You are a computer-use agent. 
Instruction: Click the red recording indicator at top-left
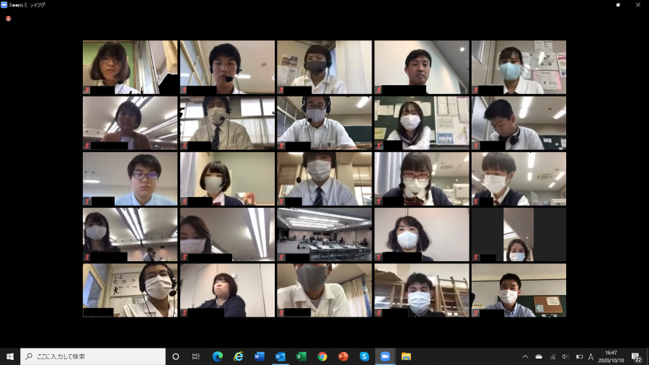(8, 18)
